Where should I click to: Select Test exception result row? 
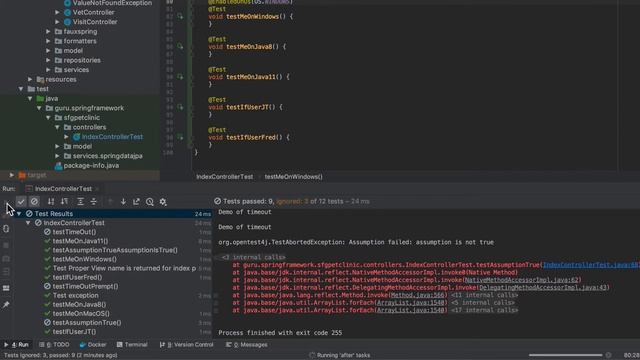[76, 296]
